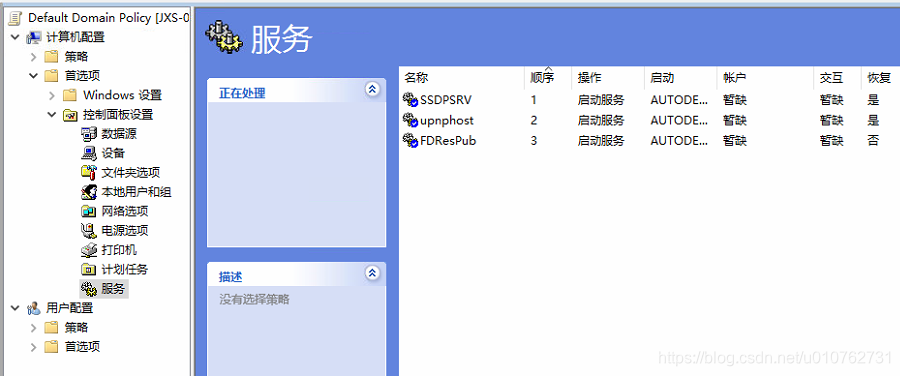Sort by the 帐户 column header
Image resolution: width=900 pixels, height=376 pixels.
(x=765, y=78)
